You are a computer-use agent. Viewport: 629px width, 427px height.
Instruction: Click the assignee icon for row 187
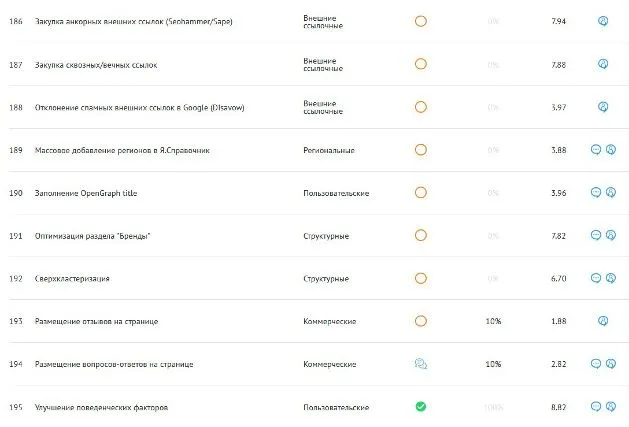point(603,64)
